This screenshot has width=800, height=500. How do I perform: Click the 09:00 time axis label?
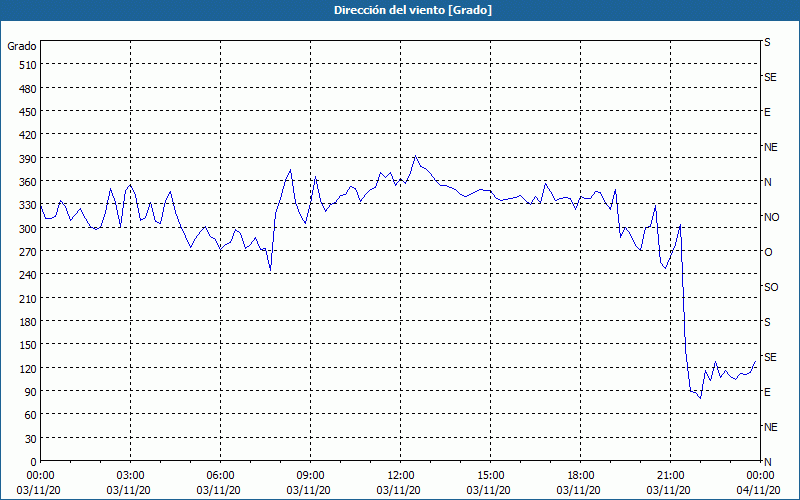coord(311,476)
